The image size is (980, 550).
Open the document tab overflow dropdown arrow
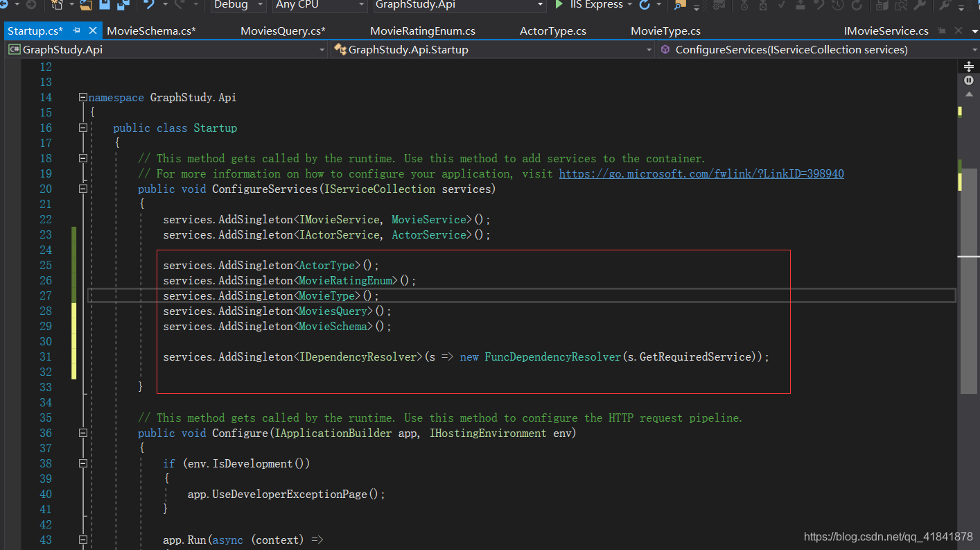(974, 31)
